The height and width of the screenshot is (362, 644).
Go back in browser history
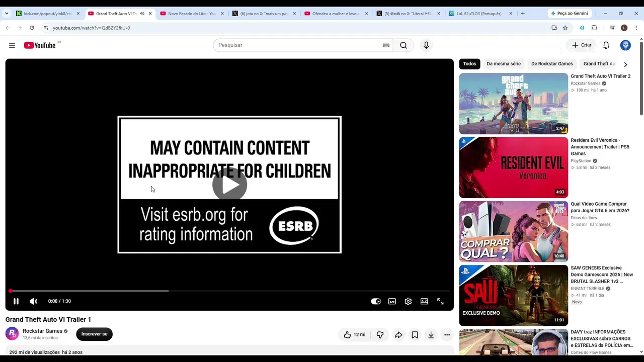[x=8, y=28]
